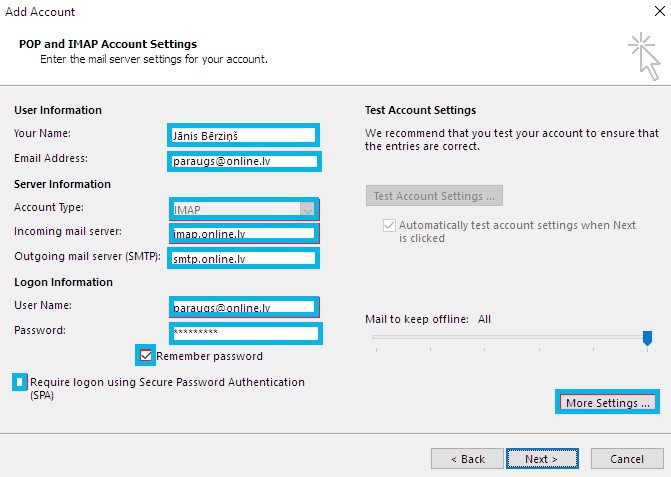Click the Mail to keep offline slider handle
The image size is (671, 477).
(x=647, y=338)
